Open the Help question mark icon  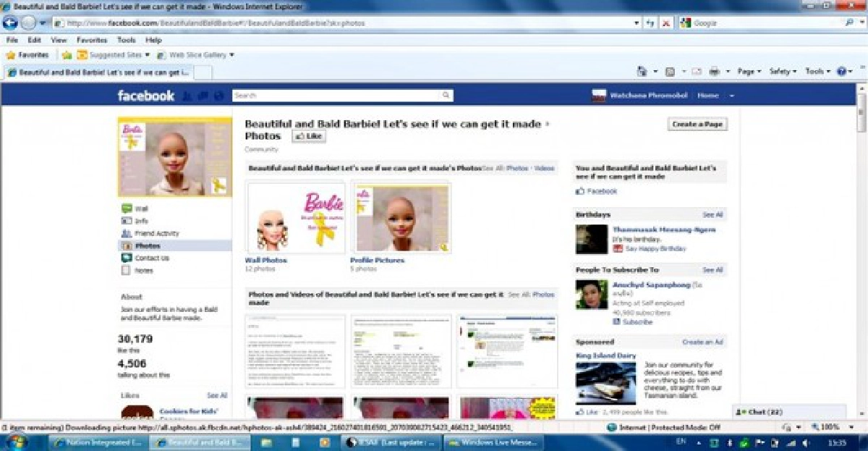841,72
